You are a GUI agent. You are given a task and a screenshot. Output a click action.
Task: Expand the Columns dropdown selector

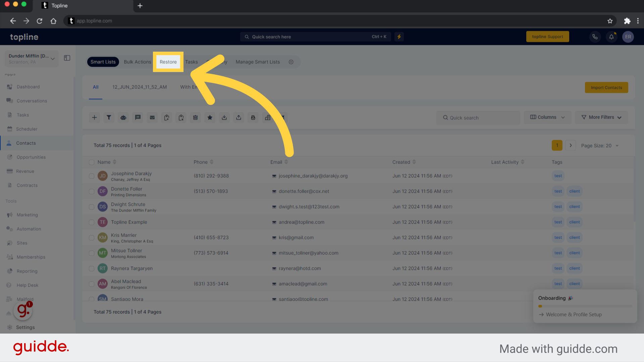coord(548,117)
